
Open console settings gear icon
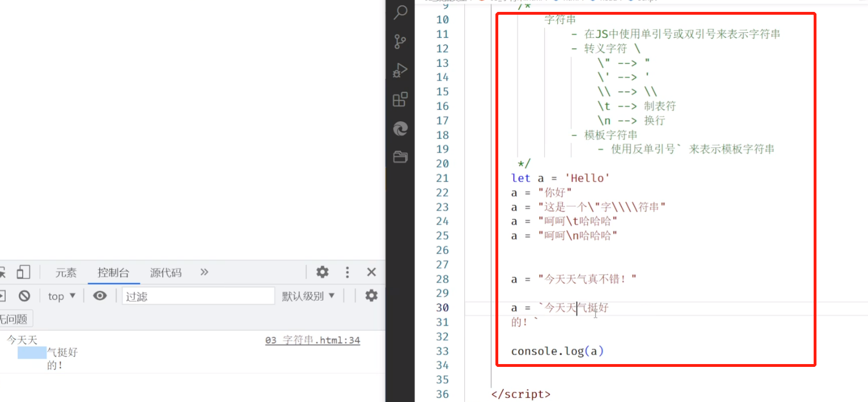click(371, 296)
